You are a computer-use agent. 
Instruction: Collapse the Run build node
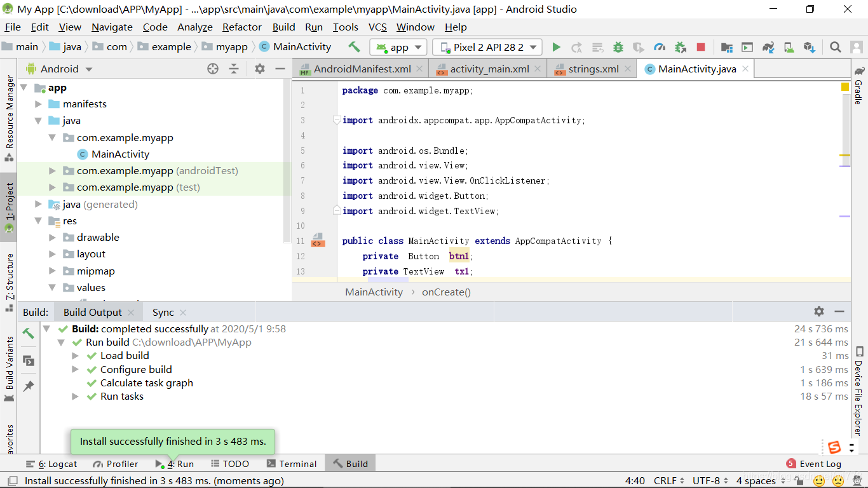pos(61,342)
